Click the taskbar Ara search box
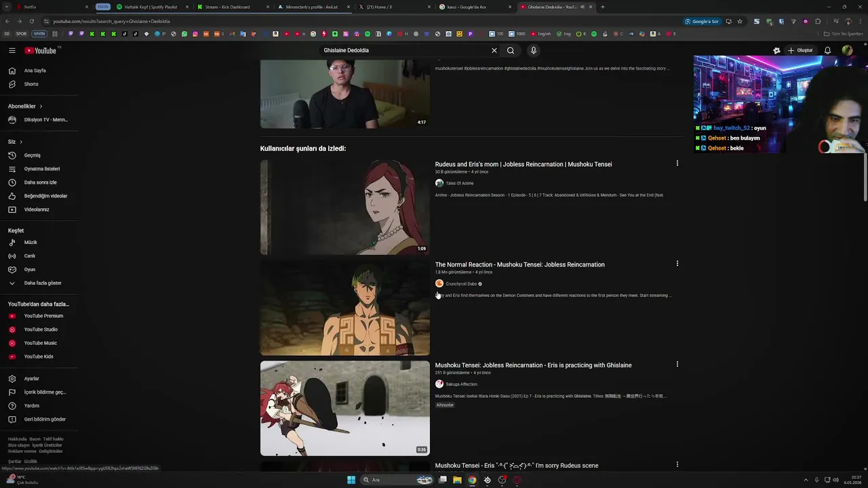 pos(397,480)
